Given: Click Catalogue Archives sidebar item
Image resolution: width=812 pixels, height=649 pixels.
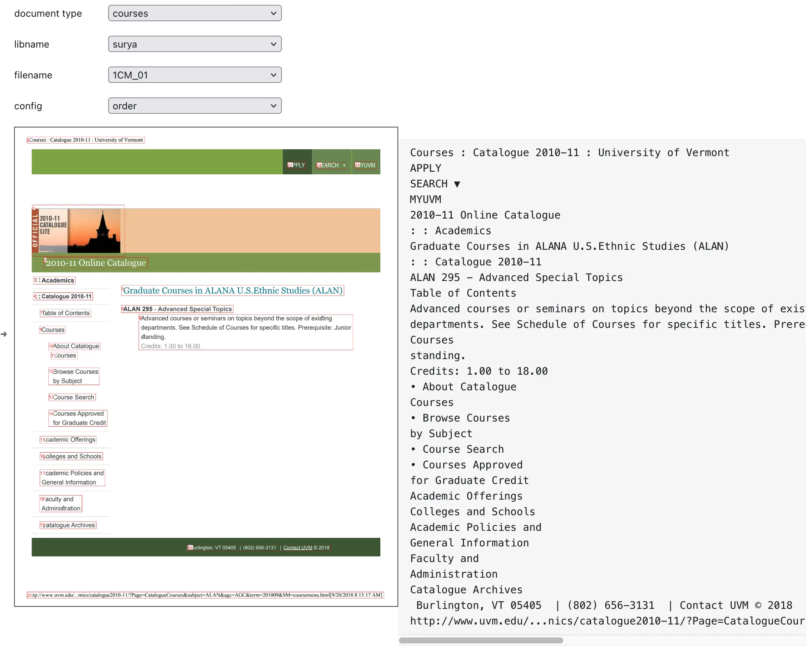Looking at the screenshot, I should tap(68, 526).
